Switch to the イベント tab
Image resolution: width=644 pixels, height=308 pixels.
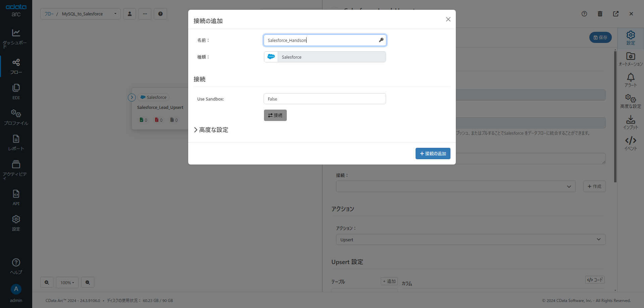pyautogui.click(x=631, y=143)
